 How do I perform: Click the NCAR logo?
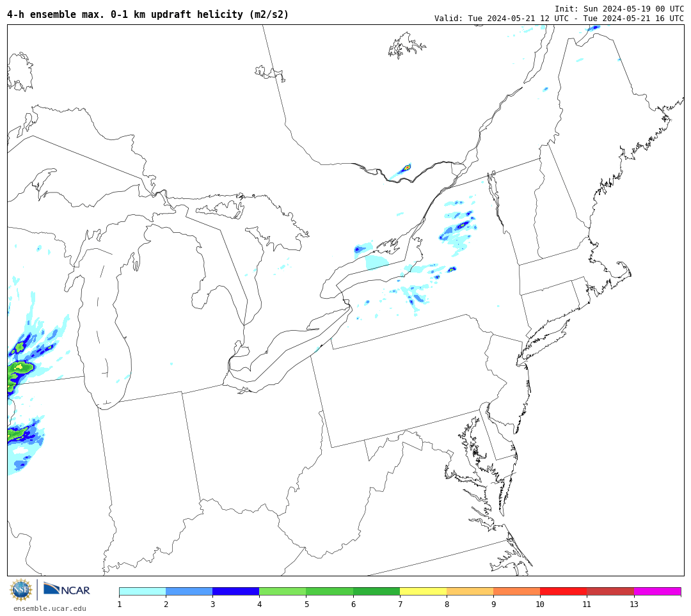67,589
